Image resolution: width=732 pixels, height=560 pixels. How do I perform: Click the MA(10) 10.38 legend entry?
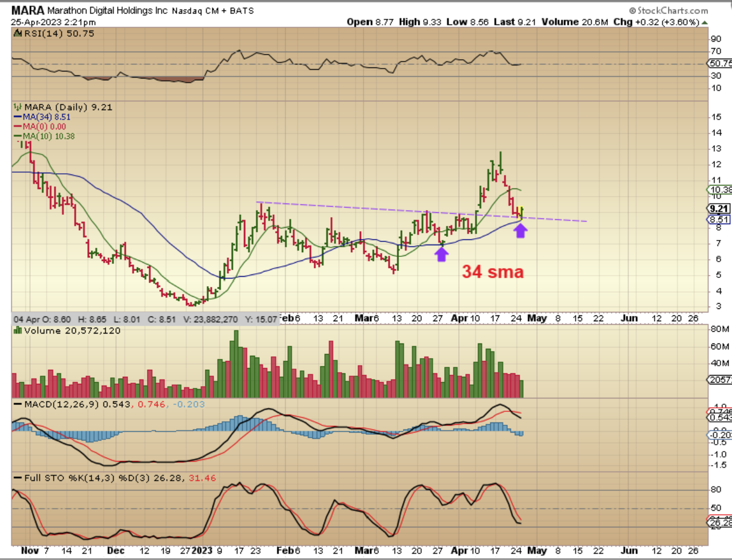44,136
